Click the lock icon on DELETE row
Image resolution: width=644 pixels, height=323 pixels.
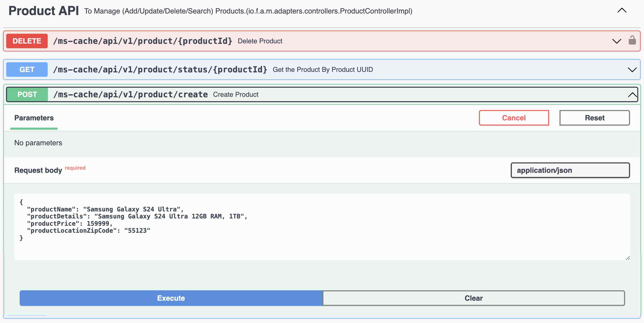click(632, 40)
